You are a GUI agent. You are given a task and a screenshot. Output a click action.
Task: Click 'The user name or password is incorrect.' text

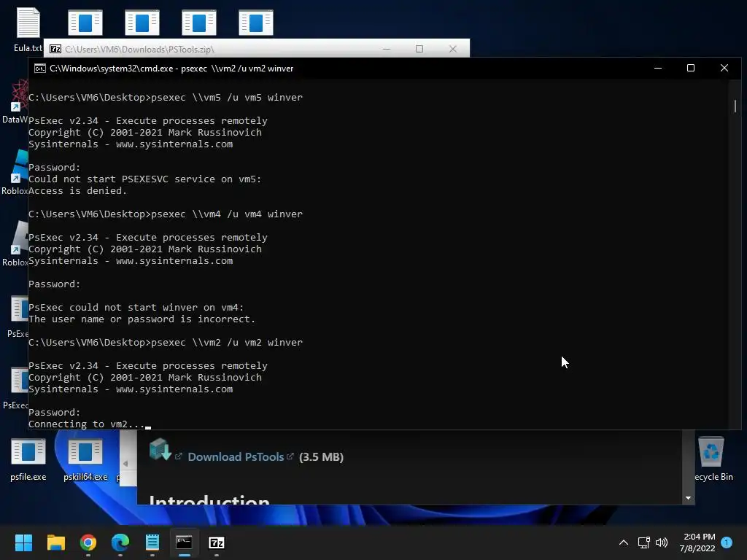[x=142, y=319]
